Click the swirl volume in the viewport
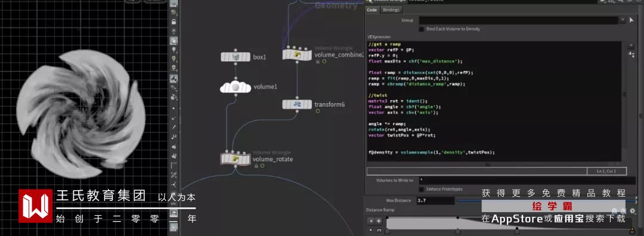The width and height of the screenshot is (644, 236). pos(81,114)
